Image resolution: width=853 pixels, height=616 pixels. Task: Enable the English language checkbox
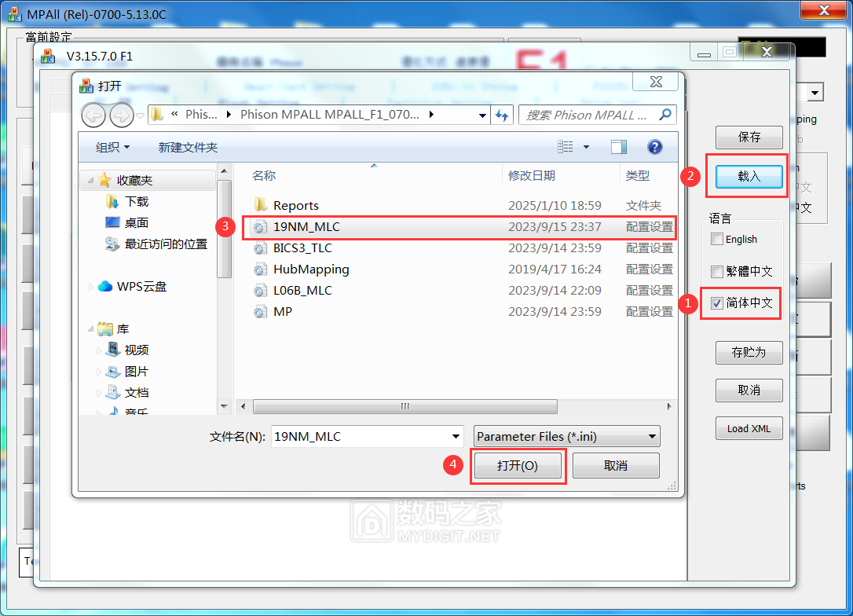coord(717,239)
